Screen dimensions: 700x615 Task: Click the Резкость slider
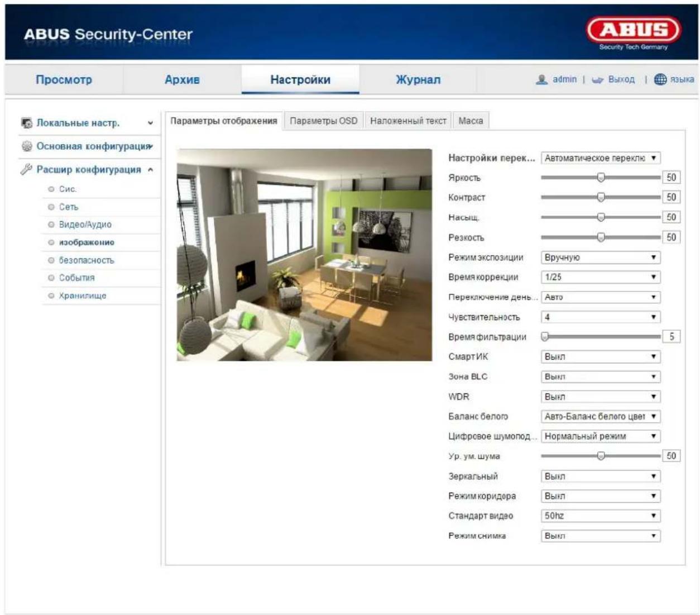601,237
